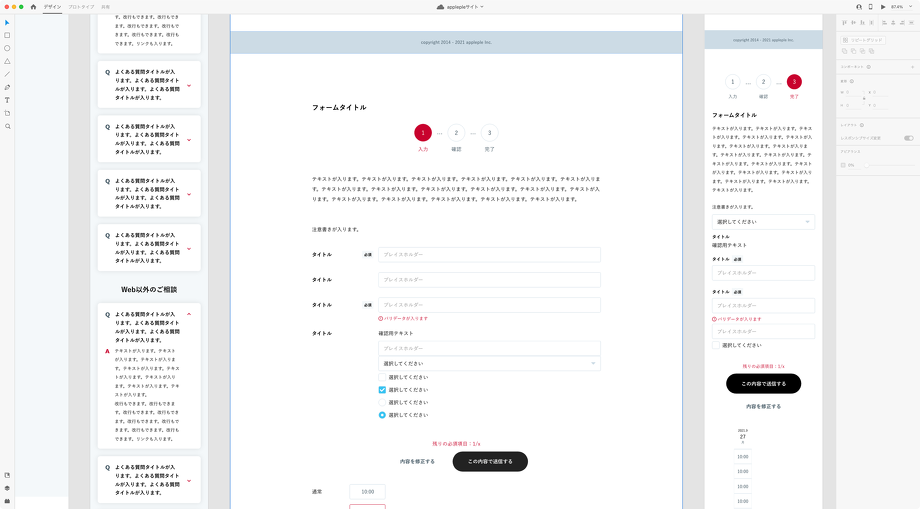This screenshot has height=509, width=920.
Task: Click the desktop preview play button
Action: (x=883, y=6)
